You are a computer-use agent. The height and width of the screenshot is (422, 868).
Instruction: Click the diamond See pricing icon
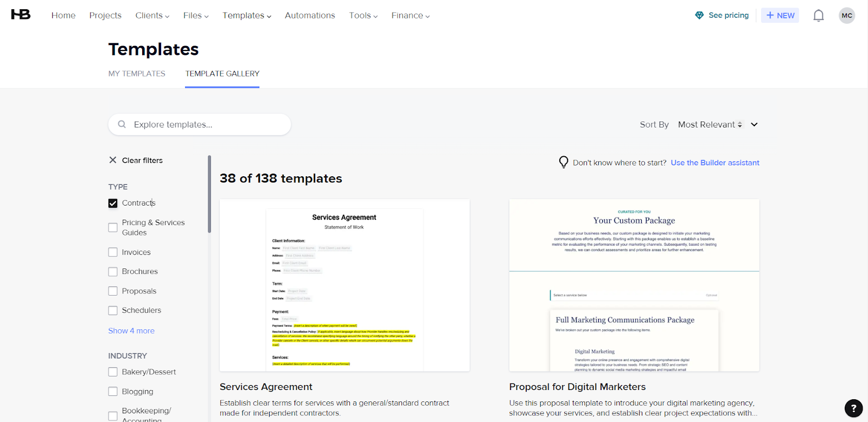click(699, 15)
